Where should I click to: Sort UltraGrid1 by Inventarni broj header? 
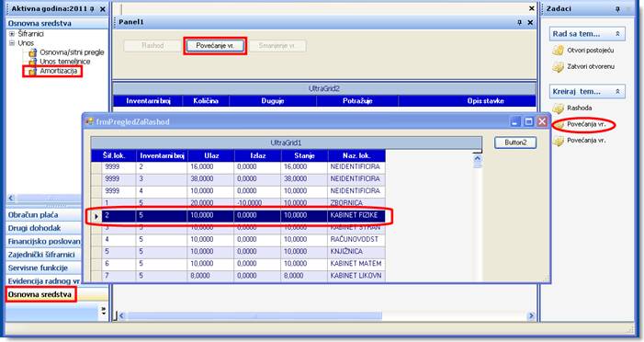162,155
